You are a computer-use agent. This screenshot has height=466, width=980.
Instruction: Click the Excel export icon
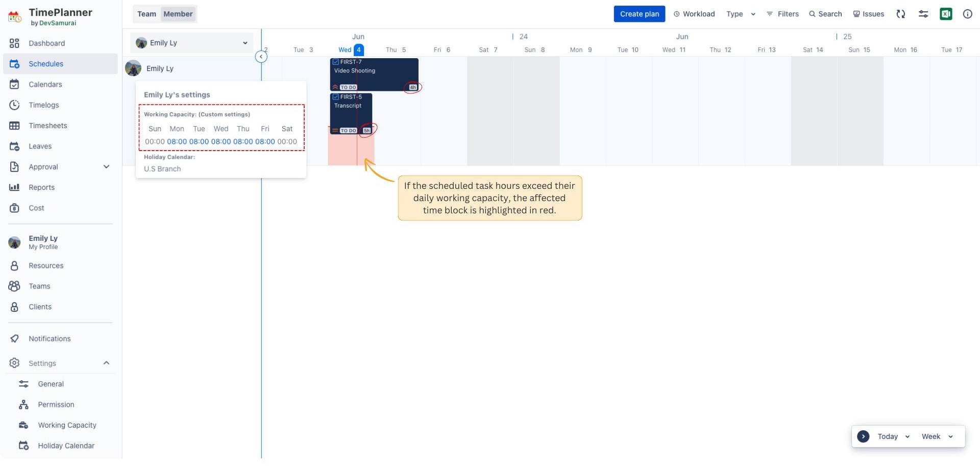point(946,14)
